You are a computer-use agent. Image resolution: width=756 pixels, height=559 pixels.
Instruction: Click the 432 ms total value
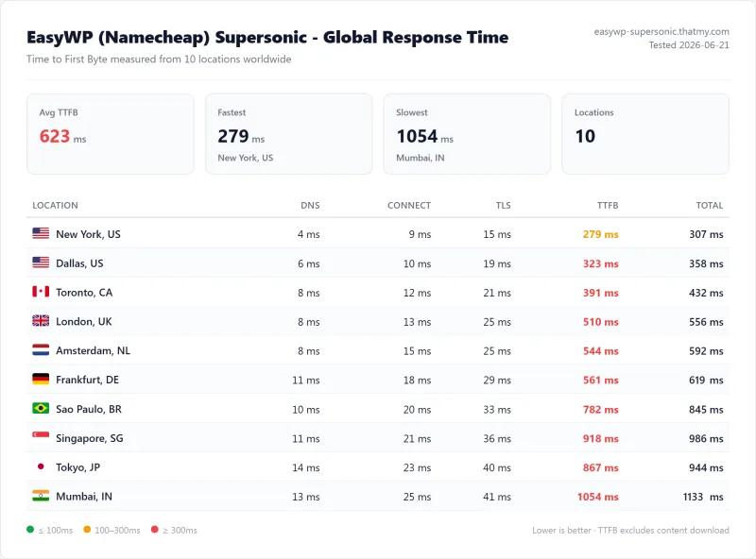[x=706, y=293]
